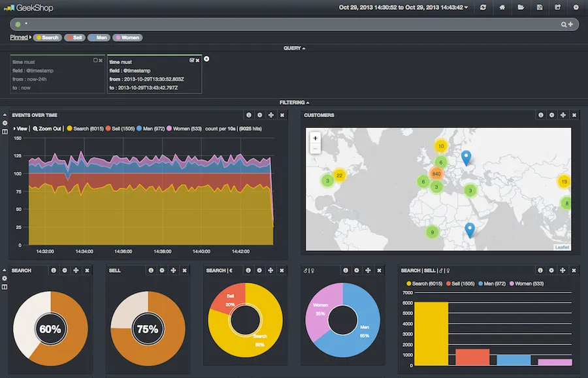Remove the Search | Sell bar panel
588x378 pixels.
point(574,270)
